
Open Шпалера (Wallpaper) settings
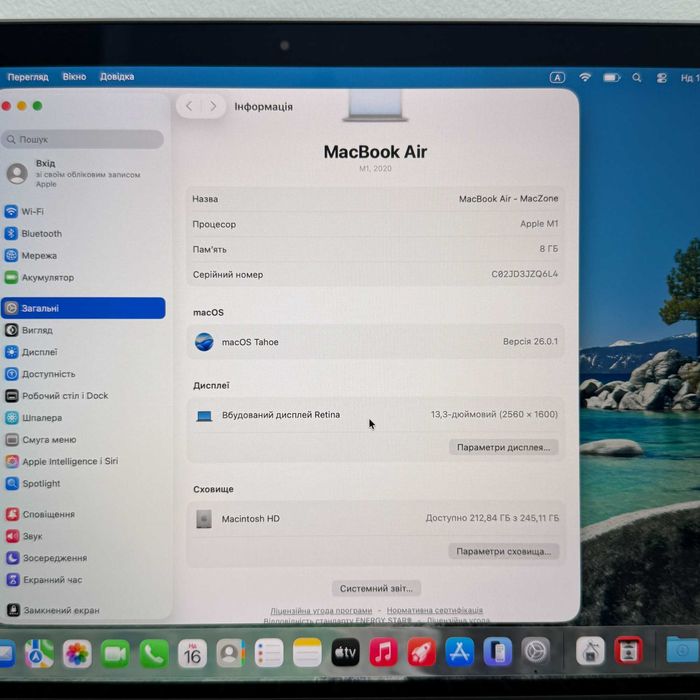83,417
